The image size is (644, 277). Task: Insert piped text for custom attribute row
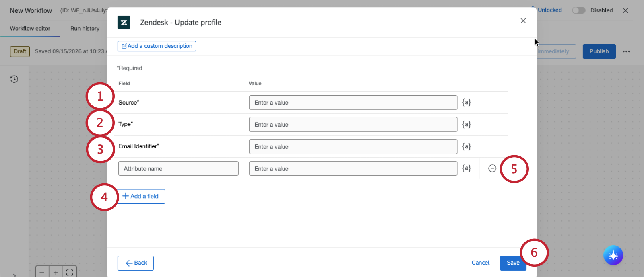click(x=466, y=168)
